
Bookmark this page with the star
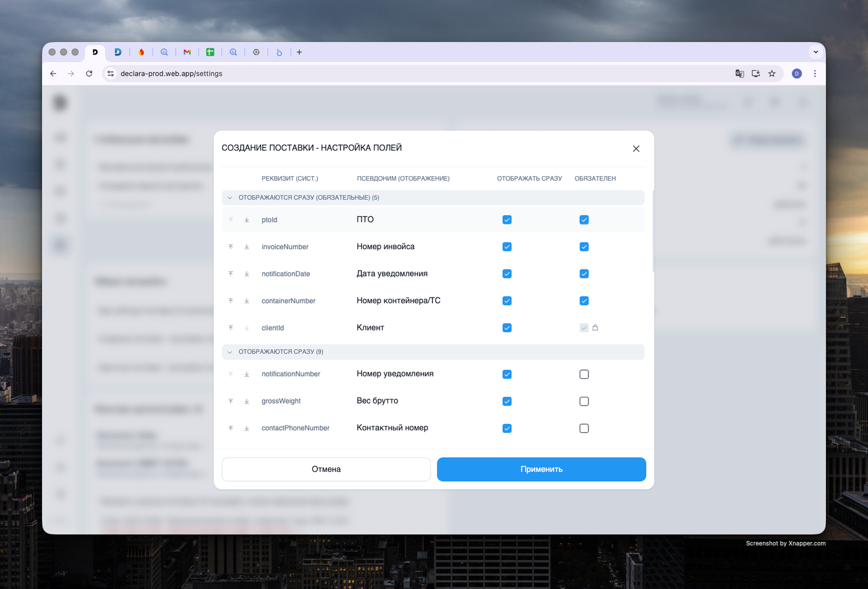click(772, 73)
